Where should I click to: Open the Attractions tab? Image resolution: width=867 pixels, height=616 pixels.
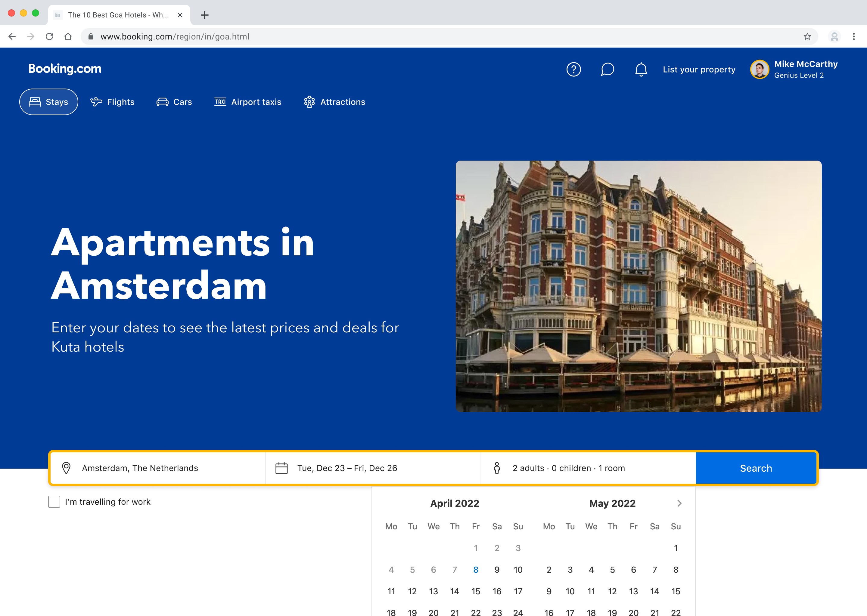[x=334, y=102]
